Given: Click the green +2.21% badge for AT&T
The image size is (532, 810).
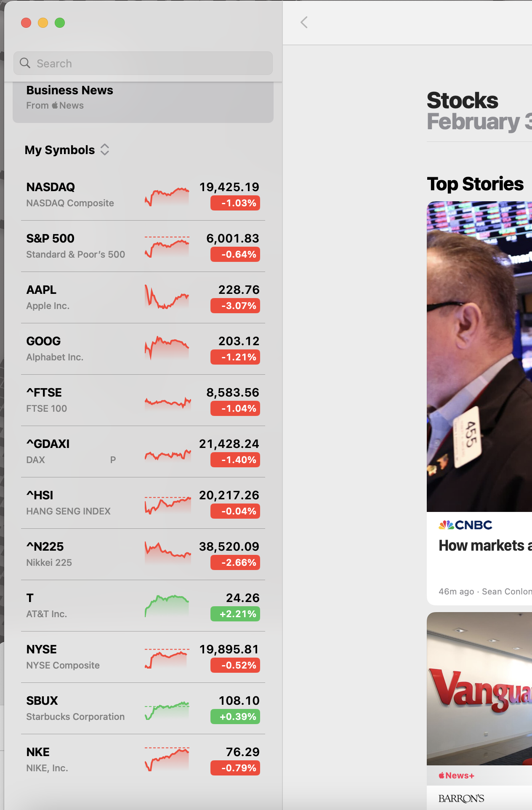Looking at the screenshot, I should tap(235, 614).
